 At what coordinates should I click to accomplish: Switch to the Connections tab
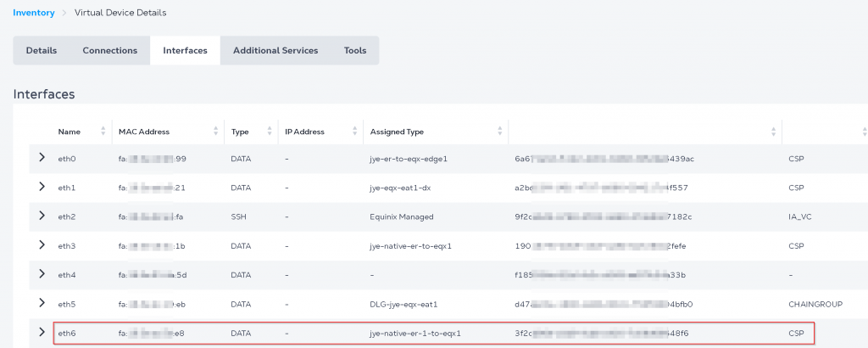click(x=109, y=51)
